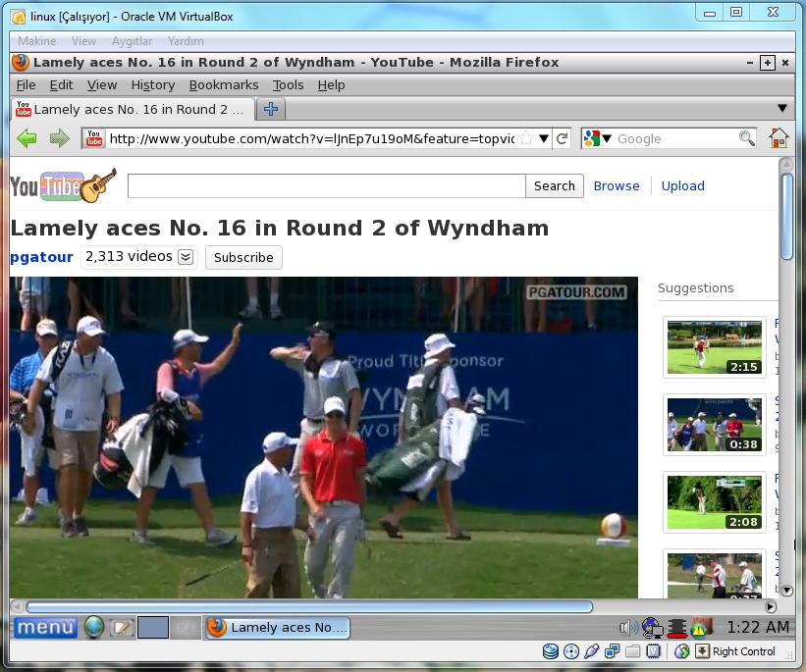Open the address bar history dropdown arrow
Viewport: 806px width, 672px height.
pyautogui.click(x=544, y=138)
